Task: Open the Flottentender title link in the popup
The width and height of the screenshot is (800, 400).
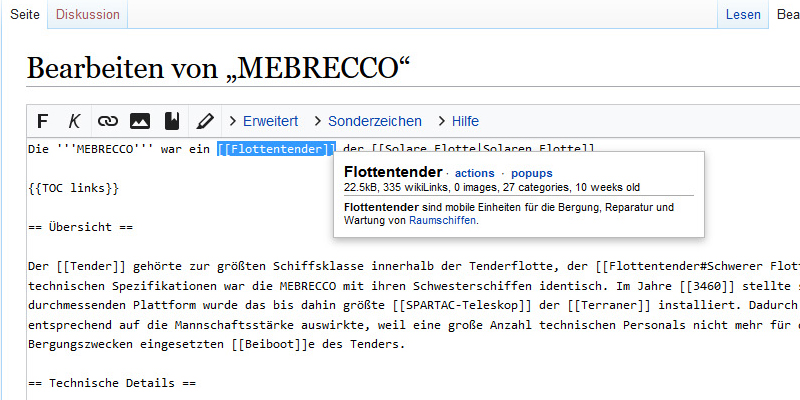Action: point(392,172)
